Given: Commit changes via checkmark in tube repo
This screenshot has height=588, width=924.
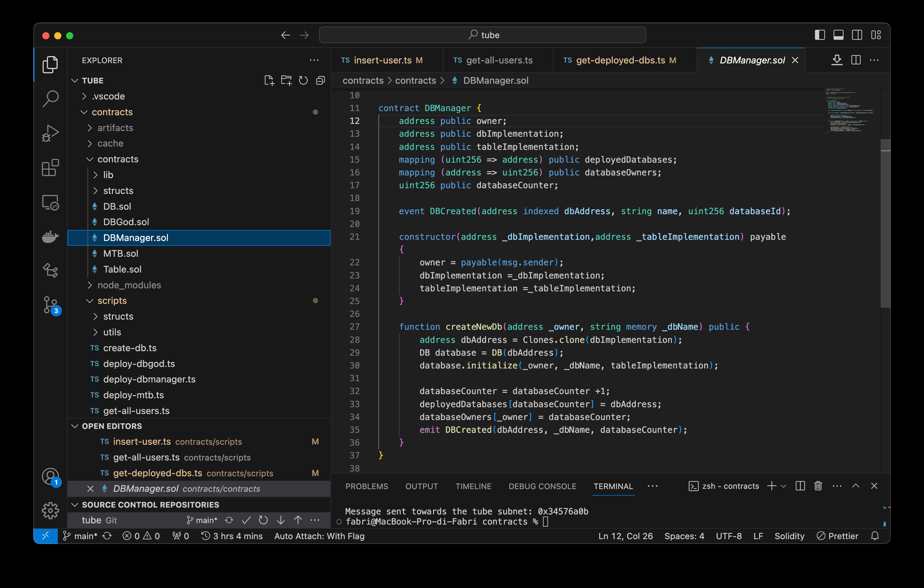Looking at the screenshot, I should point(246,520).
